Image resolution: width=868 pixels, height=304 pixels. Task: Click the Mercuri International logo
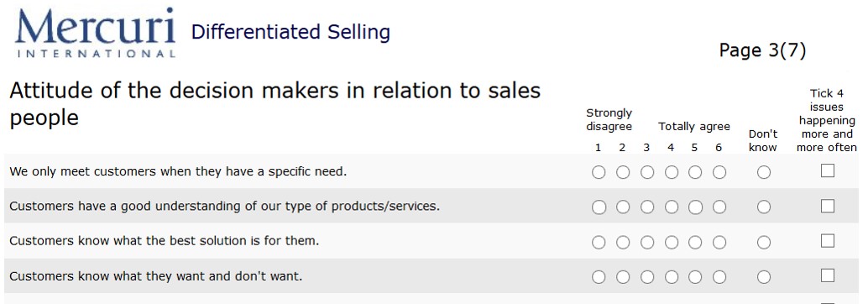[x=95, y=32]
